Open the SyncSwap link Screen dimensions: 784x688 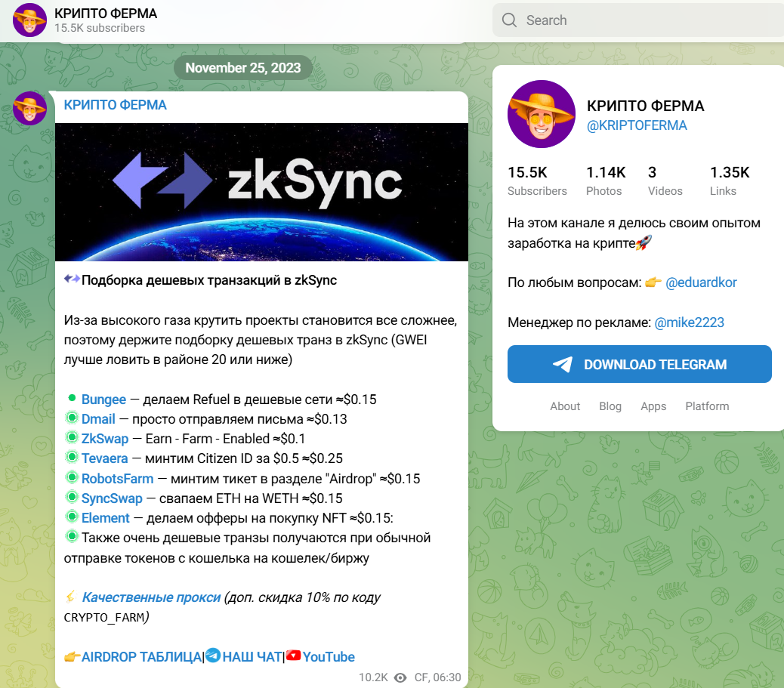112,498
